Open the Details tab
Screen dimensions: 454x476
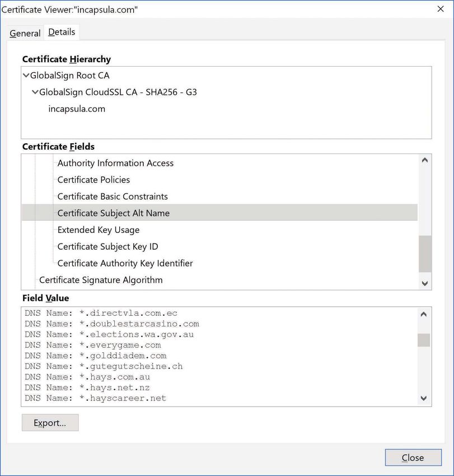pyautogui.click(x=62, y=32)
